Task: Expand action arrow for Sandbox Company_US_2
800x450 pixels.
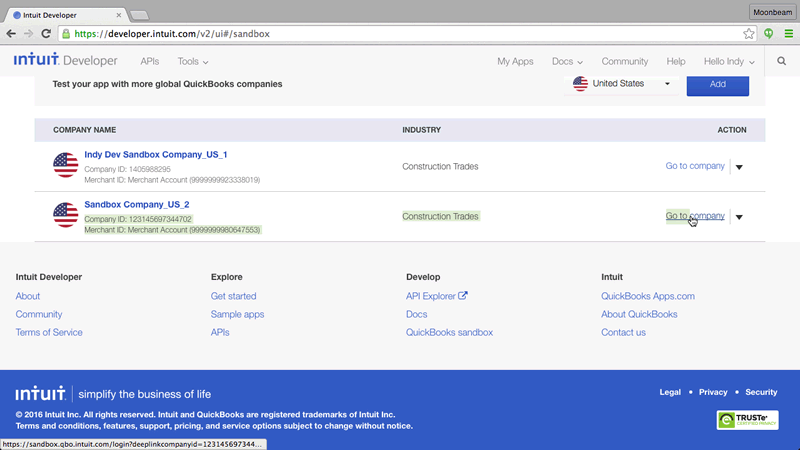Action: pyautogui.click(x=739, y=217)
